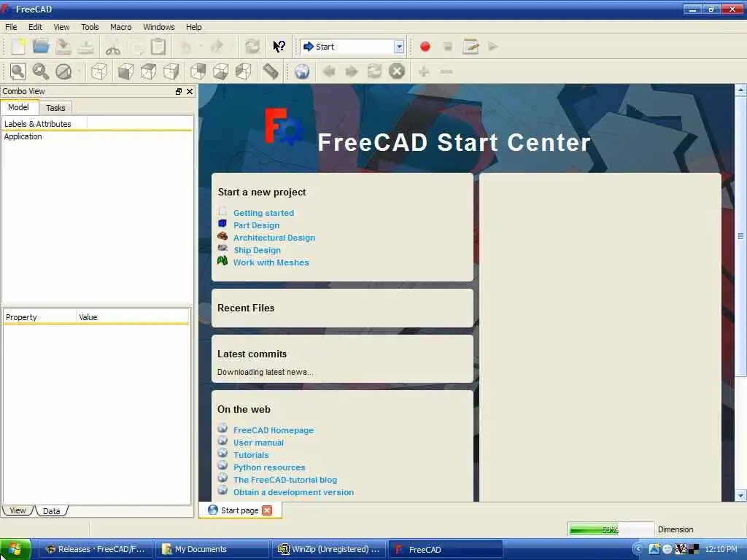Open the Edit menu
The height and width of the screenshot is (560, 747).
pyautogui.click(x=35, y=27)
